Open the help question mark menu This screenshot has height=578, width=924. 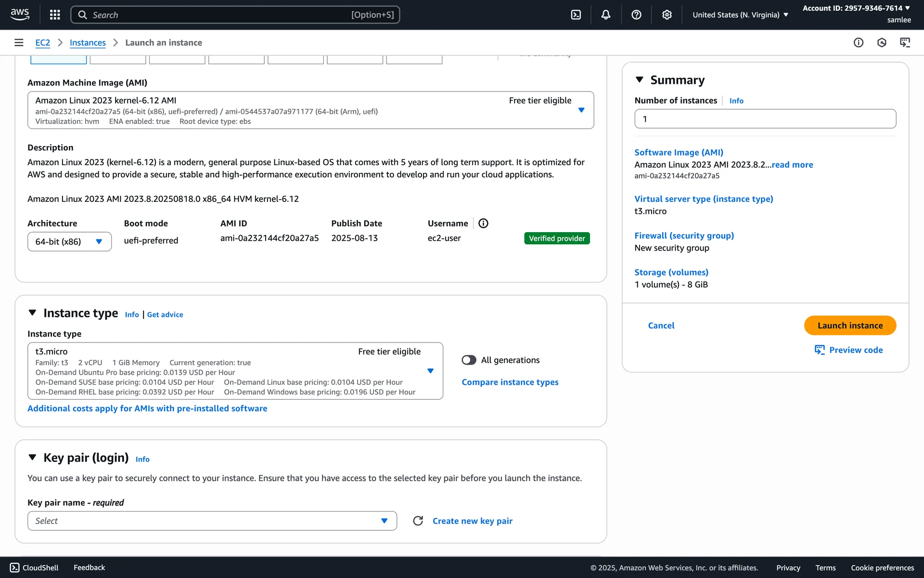coord(636,15)
